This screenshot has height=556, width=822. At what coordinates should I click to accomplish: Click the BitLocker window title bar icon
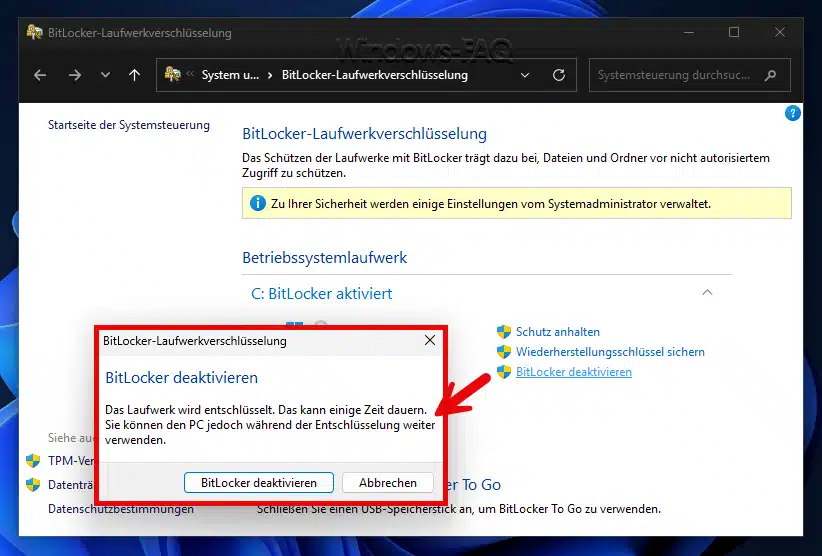coord(35,32)
